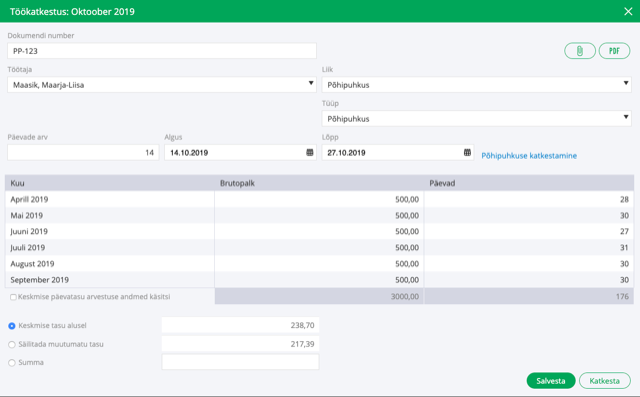
Task: Select the Juuli 2019 row
Action: [x=319, y=248]
